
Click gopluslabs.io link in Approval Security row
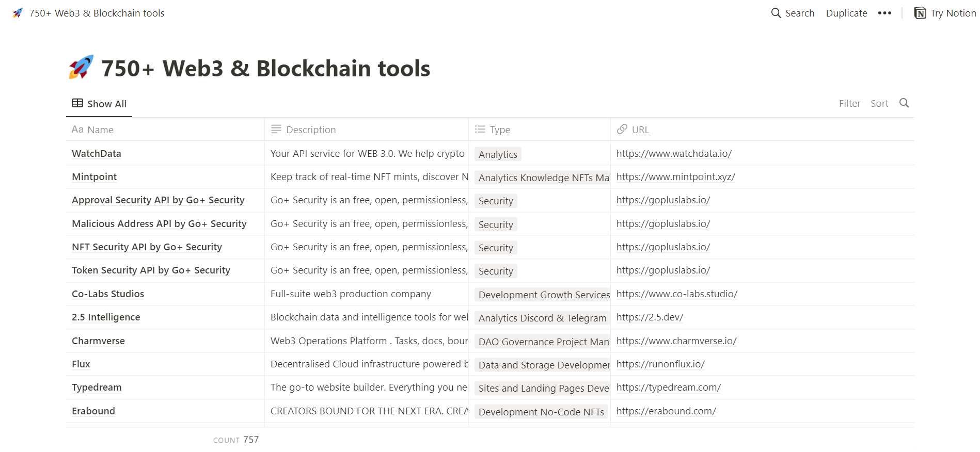coord(663,200)
